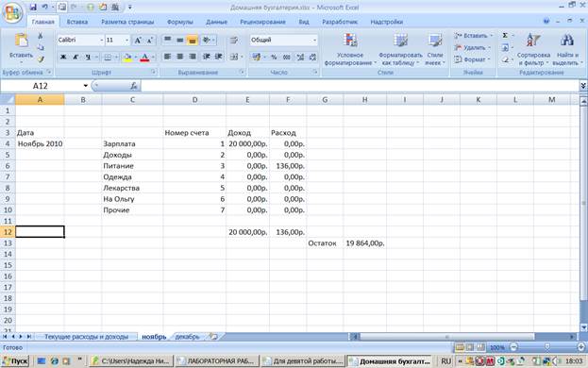Click the Insert Function fx button

click(133, 86)
